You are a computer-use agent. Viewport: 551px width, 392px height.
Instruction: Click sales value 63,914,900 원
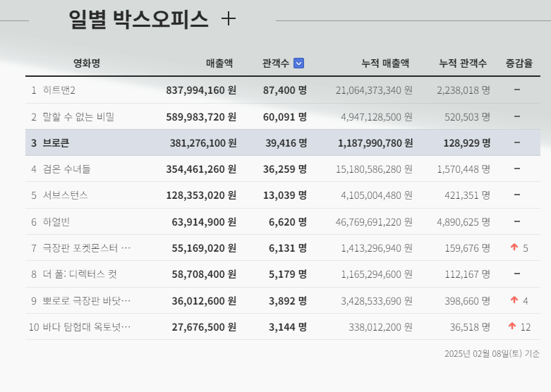click(x=204, y=222)
